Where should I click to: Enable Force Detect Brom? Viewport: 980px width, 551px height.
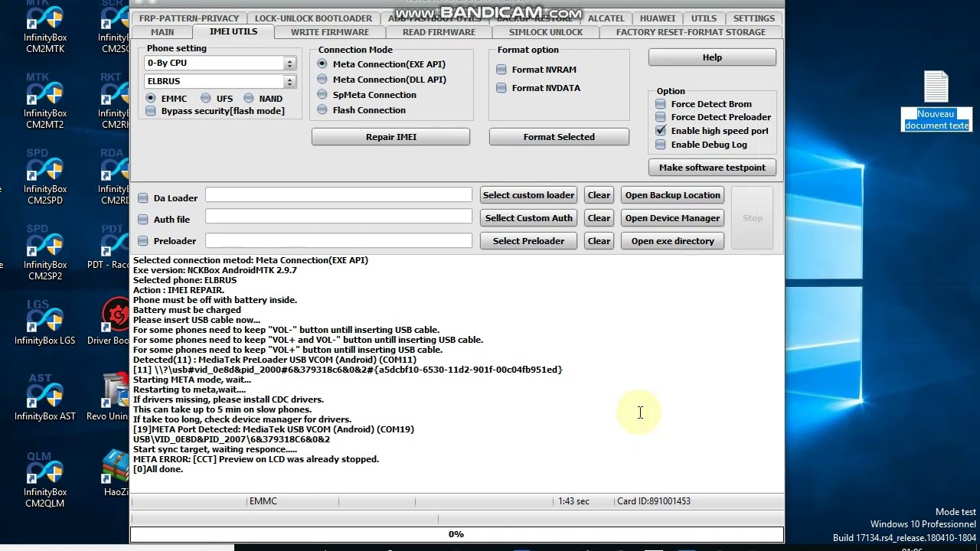(661, 104)
